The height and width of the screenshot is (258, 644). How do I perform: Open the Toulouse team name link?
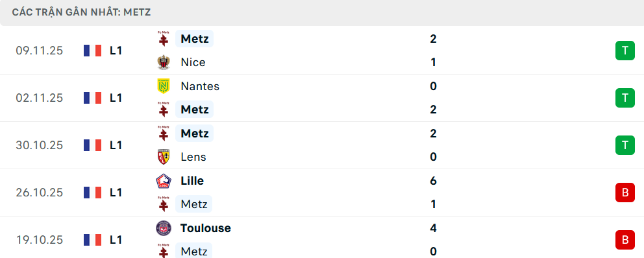point(205,228)
